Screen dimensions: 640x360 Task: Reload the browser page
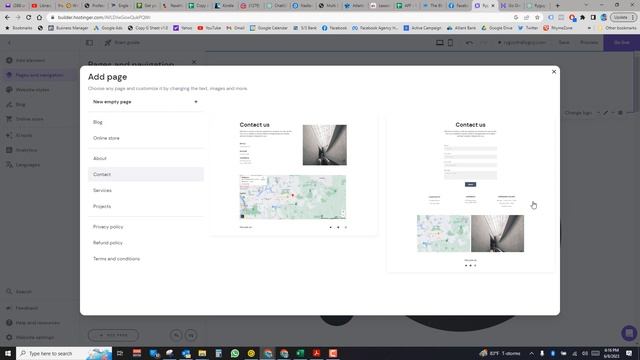click(x=29, y=18)
